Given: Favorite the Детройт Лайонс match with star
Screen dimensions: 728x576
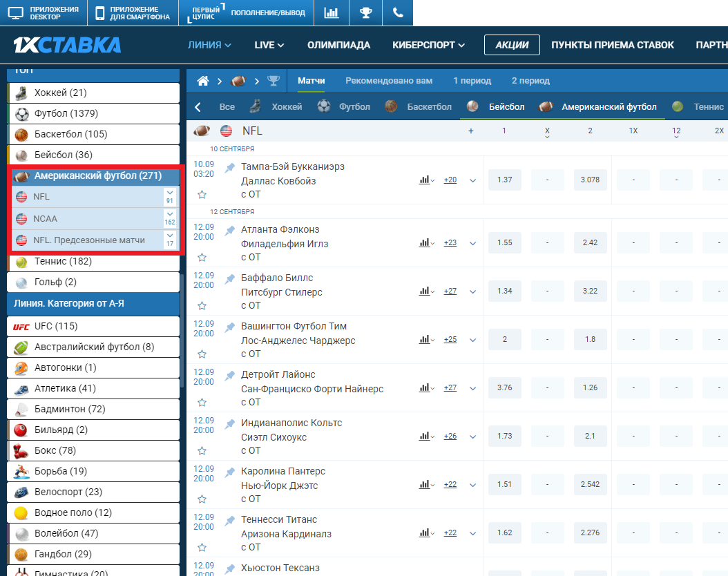Looking at the screenshot, I should 202,403.
